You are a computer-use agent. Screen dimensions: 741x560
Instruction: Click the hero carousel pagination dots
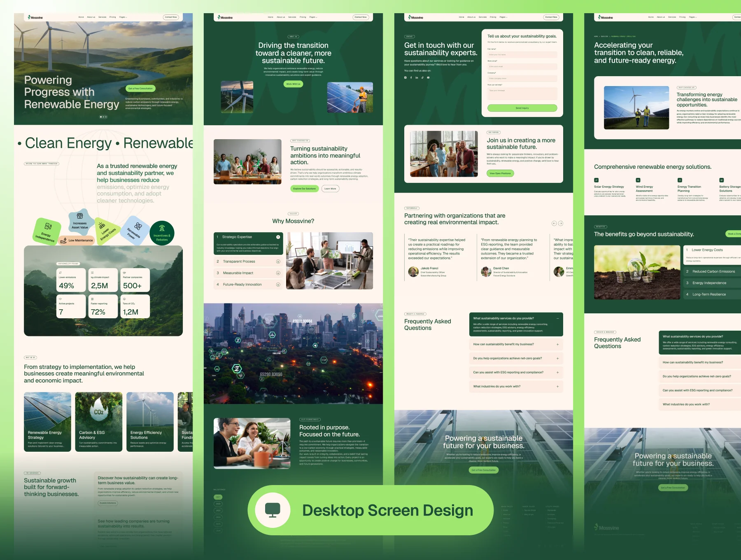[103, 117]
